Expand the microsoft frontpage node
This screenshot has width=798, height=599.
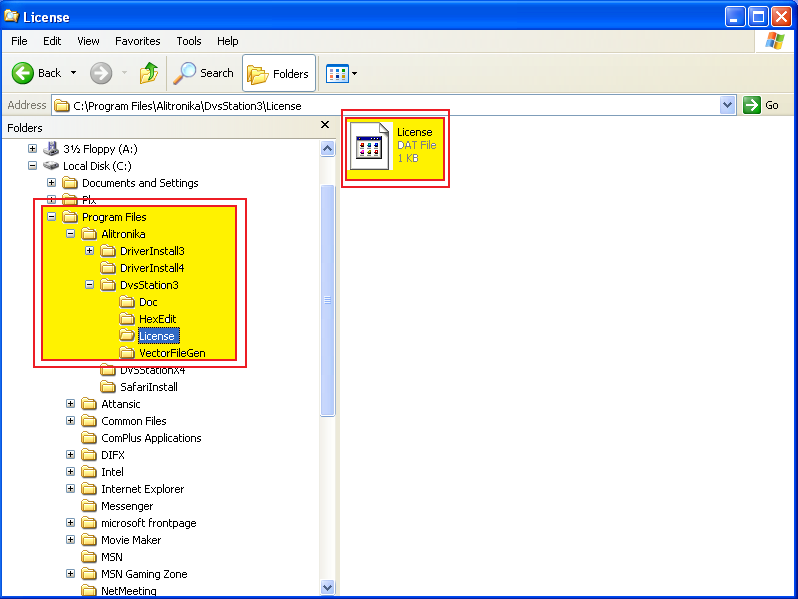point(71,523)
